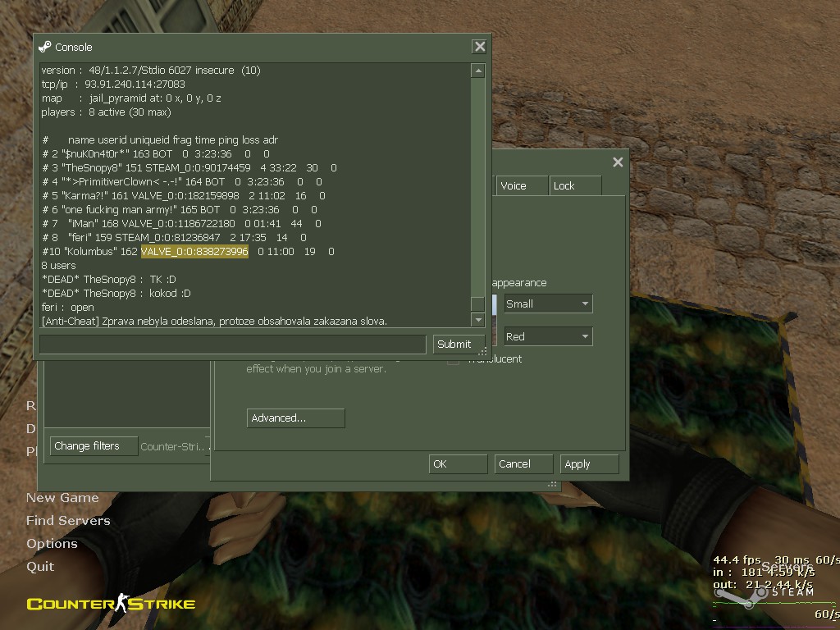Click the Counter-Strike logo
The height and width of the screenshot is (630, 840).
(111, 604)
